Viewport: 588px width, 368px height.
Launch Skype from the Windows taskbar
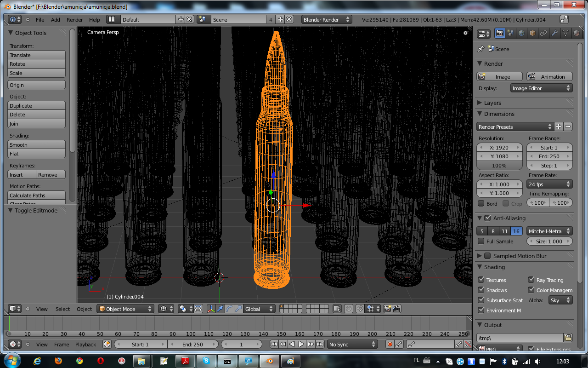click(206, 361)
